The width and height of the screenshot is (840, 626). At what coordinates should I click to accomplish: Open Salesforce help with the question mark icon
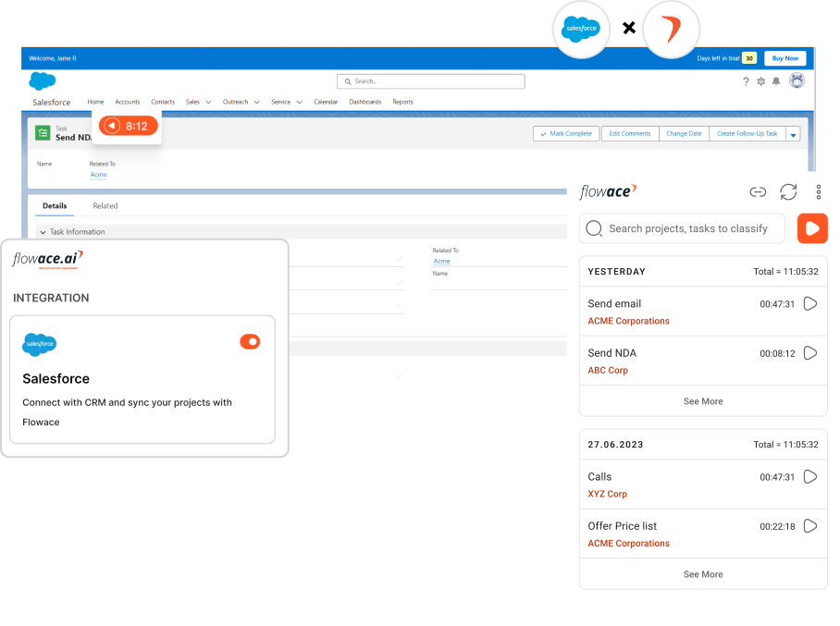point(746,81)
